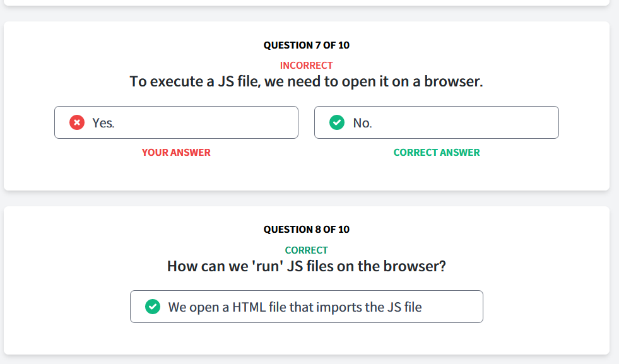619x364 pixels.
Task: Click the red X icon beside Yes
Action: pyautogui.click(x=77, y=122)
